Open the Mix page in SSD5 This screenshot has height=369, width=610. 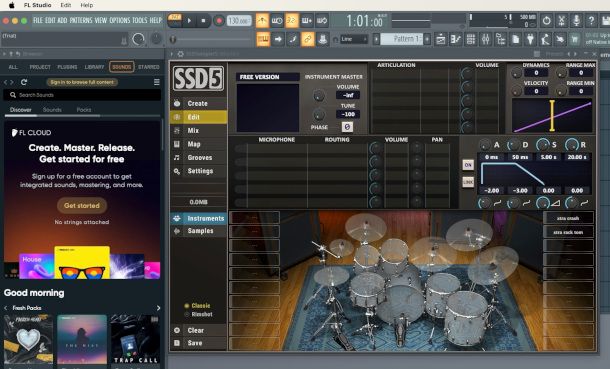click(x=198, y=131)
